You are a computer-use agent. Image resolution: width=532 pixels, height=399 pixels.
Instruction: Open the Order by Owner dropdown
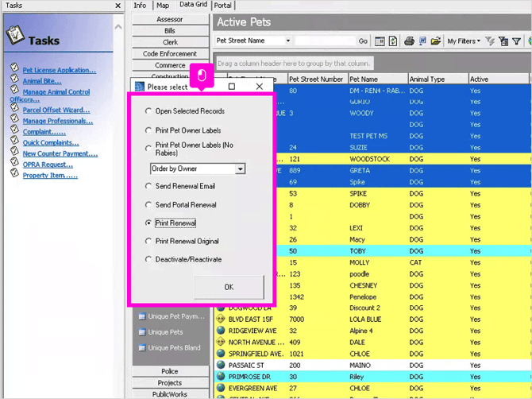tap(241, 169)
